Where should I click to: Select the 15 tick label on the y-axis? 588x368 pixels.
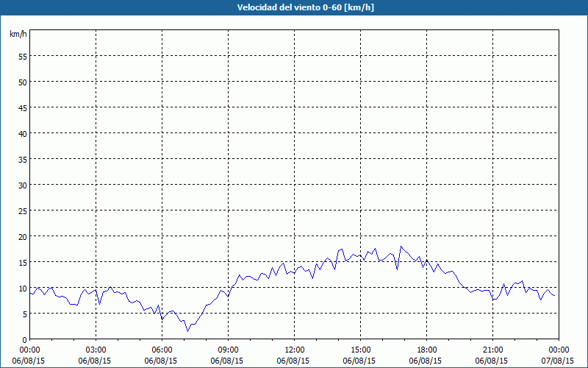pyautogui.click(x=23, y=262)
